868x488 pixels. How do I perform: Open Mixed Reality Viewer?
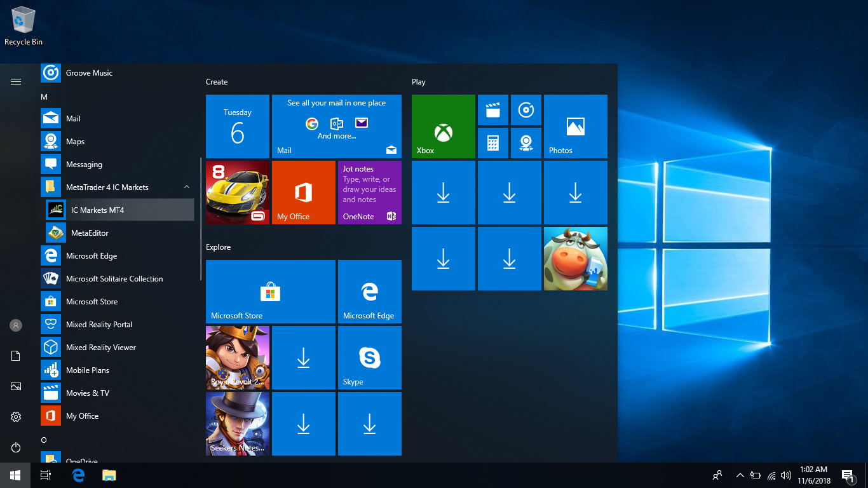click(118, 348)
